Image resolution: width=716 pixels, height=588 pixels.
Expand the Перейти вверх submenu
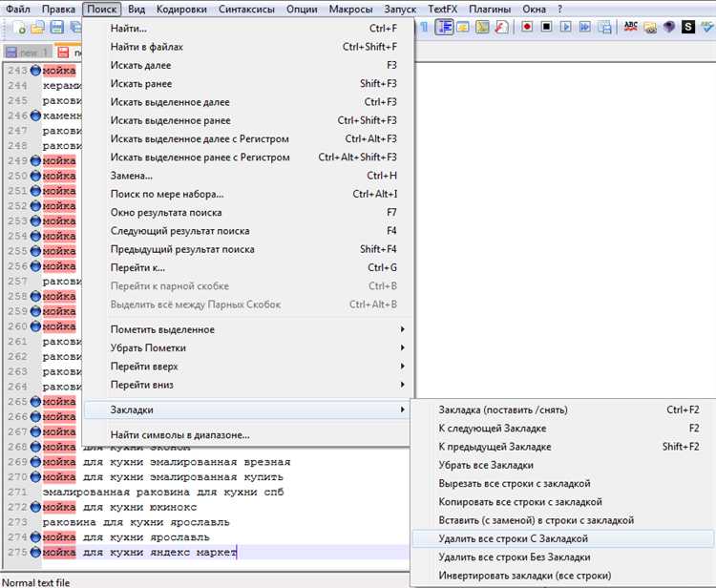(248, 367)
